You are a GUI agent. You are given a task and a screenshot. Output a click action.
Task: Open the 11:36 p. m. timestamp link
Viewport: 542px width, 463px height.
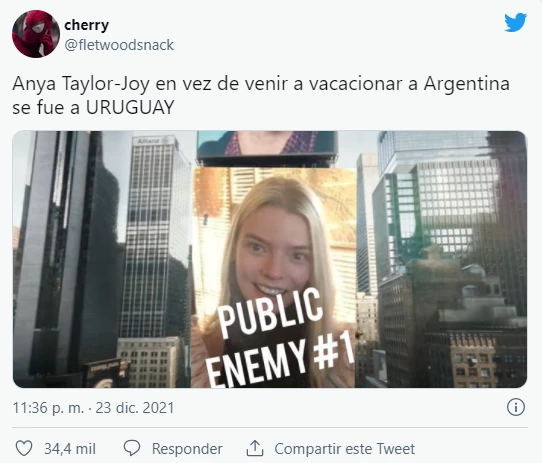[x=48, y=408]
